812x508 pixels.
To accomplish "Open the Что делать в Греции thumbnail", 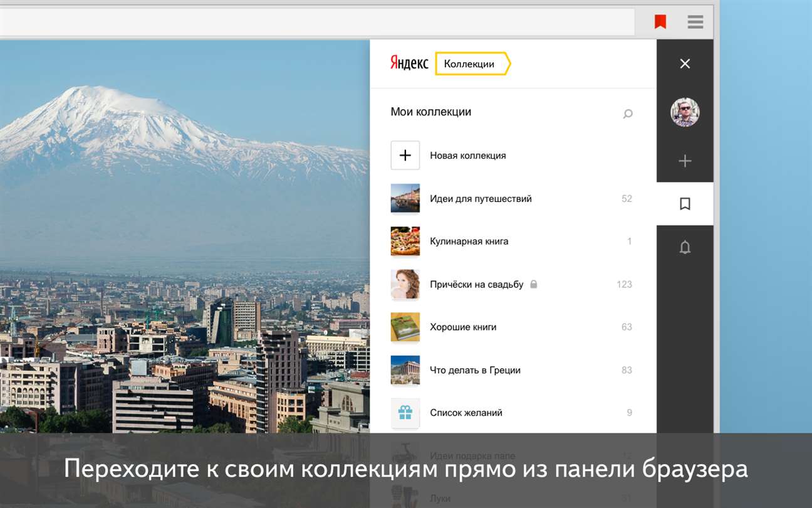I will 405,370.
